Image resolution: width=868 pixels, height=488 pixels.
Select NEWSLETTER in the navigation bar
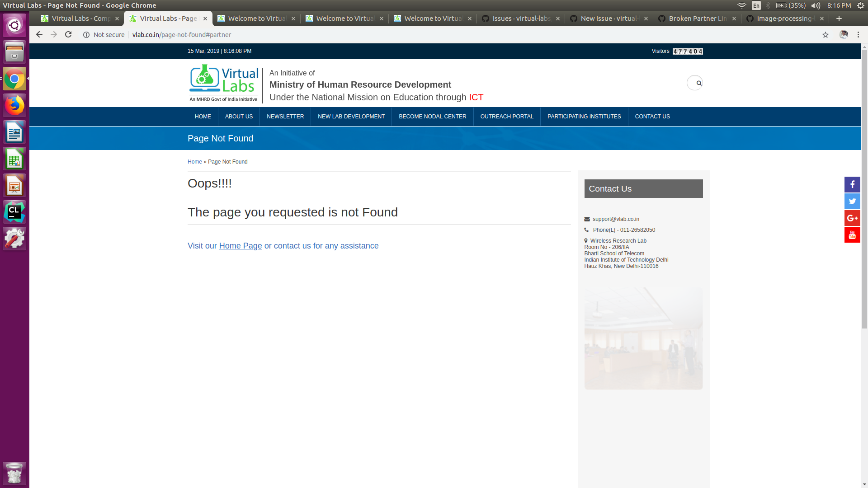(x=285, y=116)
